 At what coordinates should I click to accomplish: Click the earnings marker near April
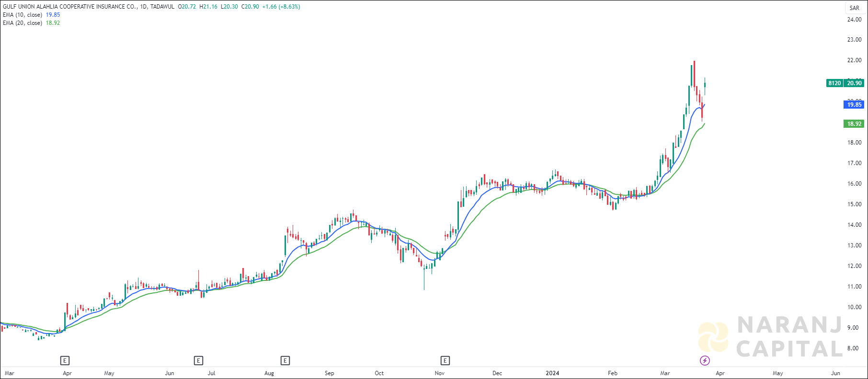click(65, 360)
